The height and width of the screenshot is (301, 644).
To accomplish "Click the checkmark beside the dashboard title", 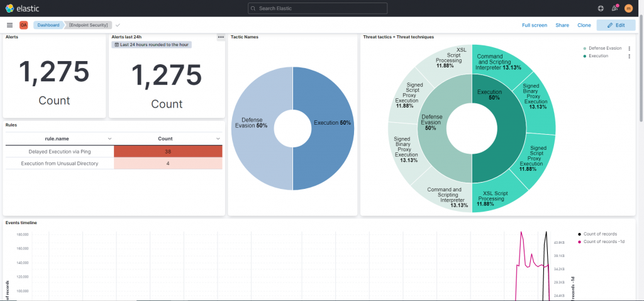I will (118, 25).
